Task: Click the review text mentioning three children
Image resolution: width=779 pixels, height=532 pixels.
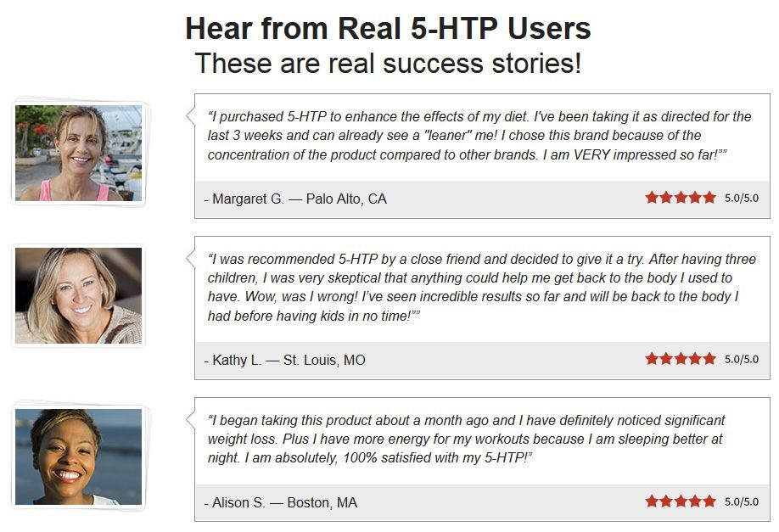Action: [482, 287]
